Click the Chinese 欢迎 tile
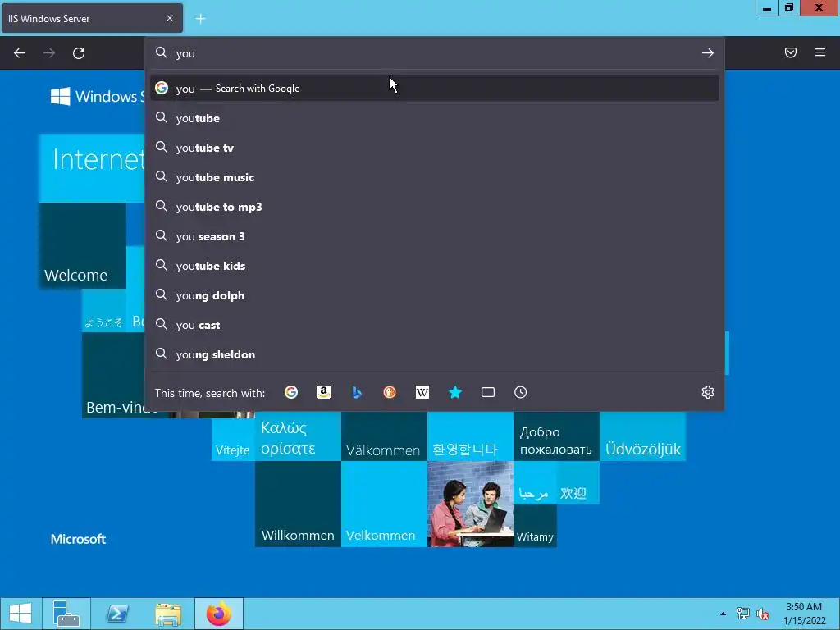 (x=578, y=482)
